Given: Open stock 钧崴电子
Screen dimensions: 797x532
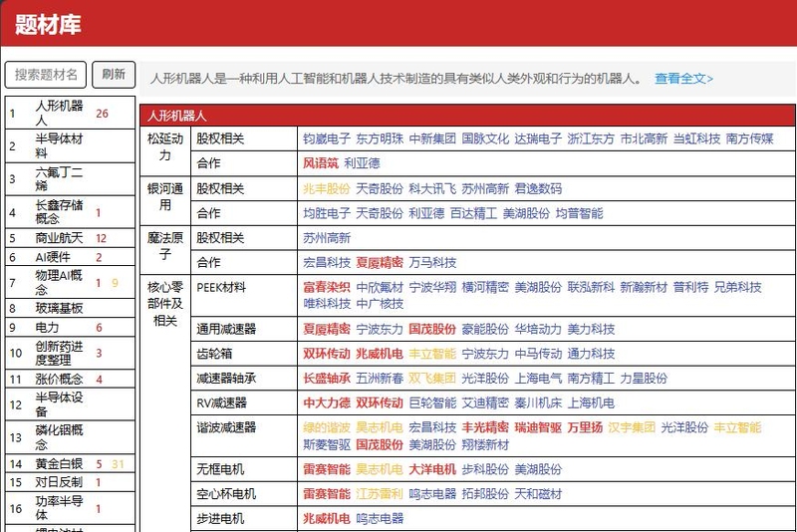Looking at the screenshot, I should coord(327,138).
